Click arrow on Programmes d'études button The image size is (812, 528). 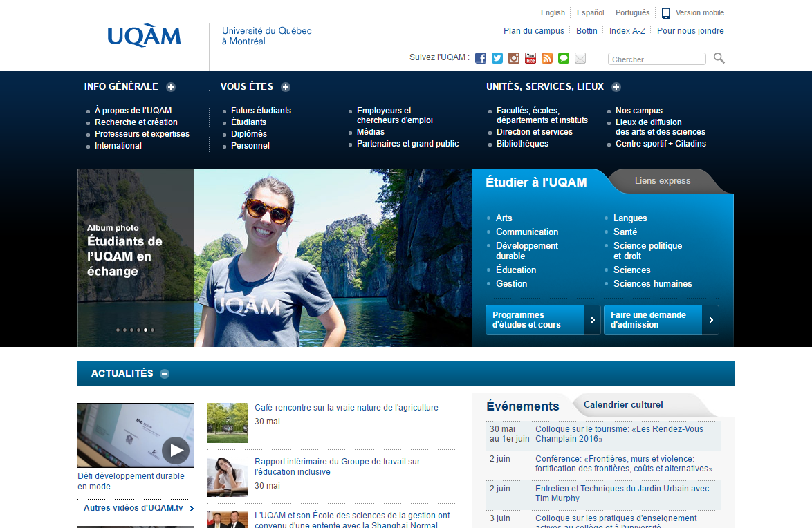(x=593, y=320)
